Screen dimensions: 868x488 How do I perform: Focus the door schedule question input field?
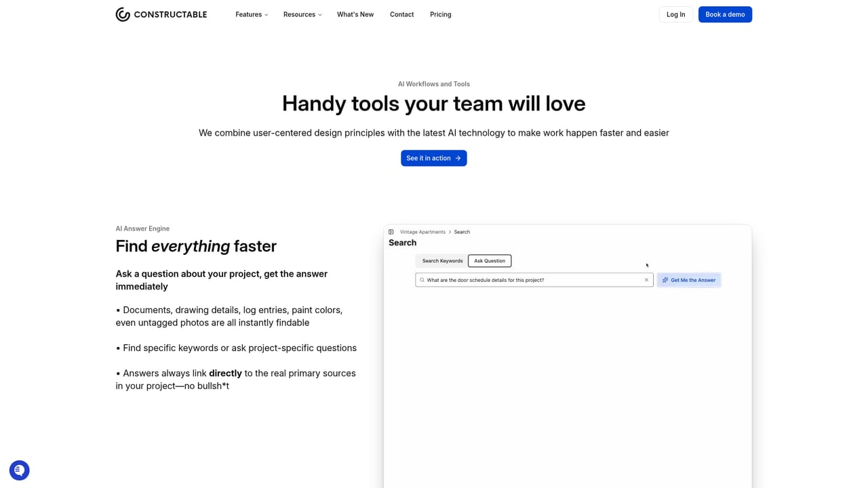point(534,280)
